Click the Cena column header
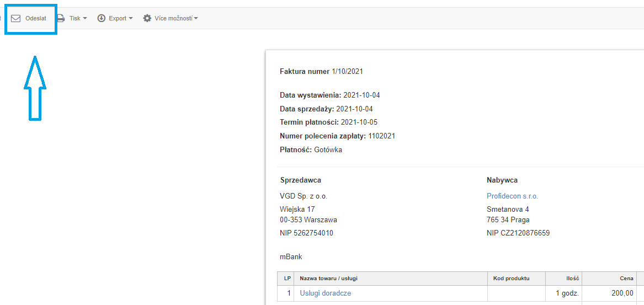The width and height of the screenshot is (644, 305). (x=625, y=279)
